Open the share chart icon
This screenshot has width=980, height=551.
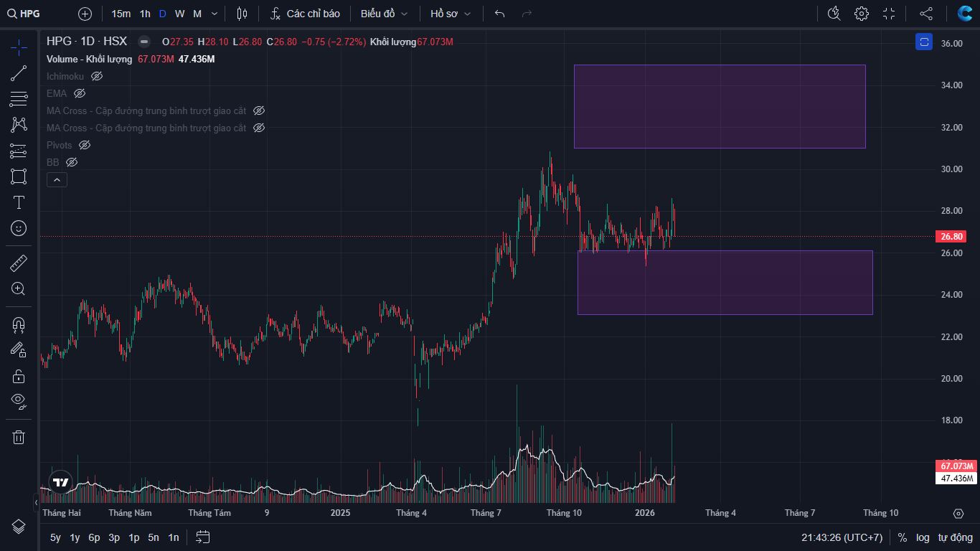pos(926,14)
